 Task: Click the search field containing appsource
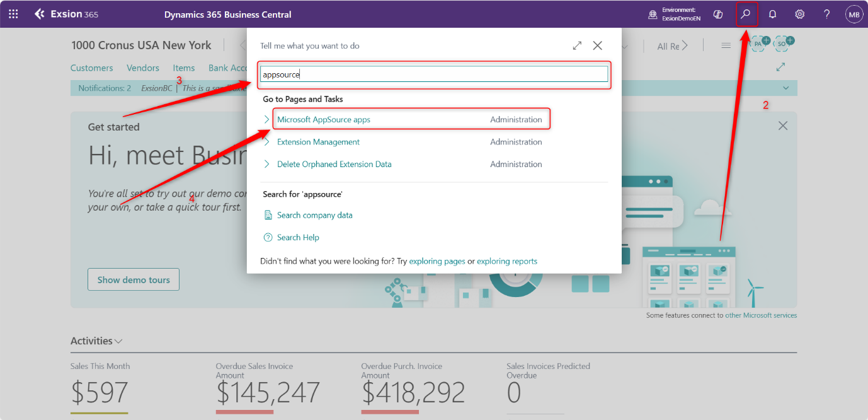[x=434, y=74]
